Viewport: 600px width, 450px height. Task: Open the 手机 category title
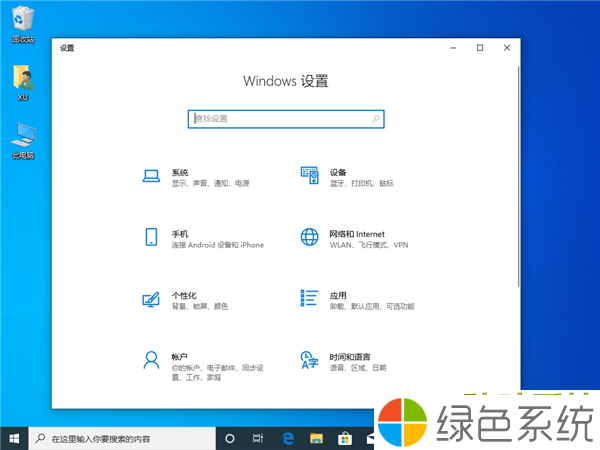click(180, 234)
